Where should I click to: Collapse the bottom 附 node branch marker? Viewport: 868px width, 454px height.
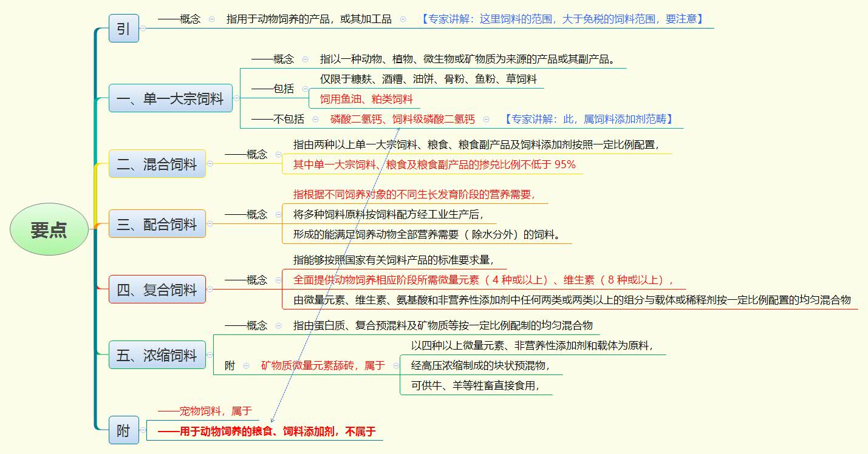[143, 429]
